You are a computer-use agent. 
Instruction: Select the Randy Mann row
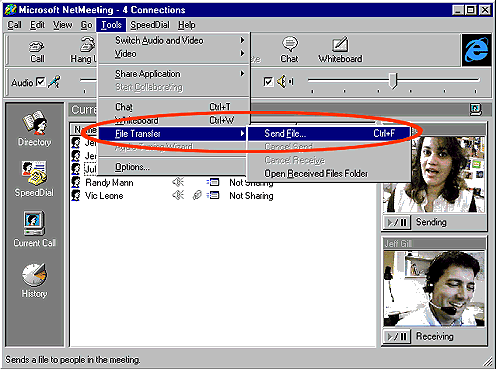click(223, 183)
